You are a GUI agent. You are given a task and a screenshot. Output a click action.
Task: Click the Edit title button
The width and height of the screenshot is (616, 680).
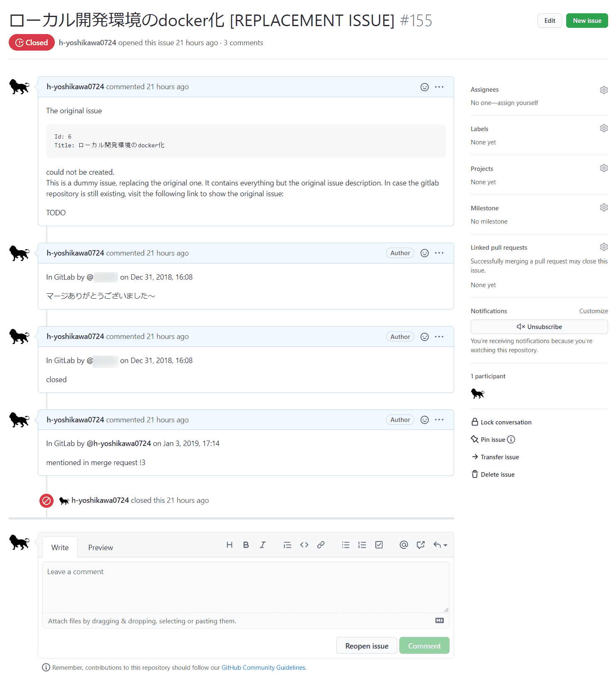(x=550, y=21)
